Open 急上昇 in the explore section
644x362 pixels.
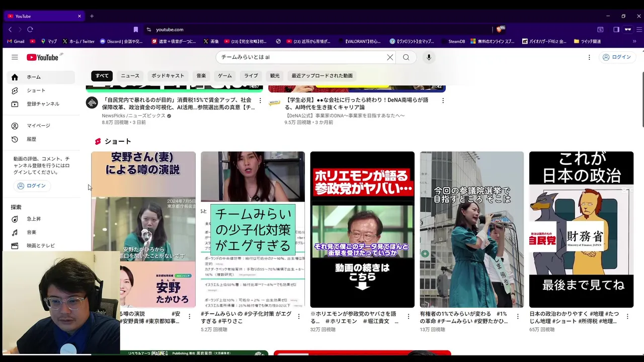[x=40, y=219]
